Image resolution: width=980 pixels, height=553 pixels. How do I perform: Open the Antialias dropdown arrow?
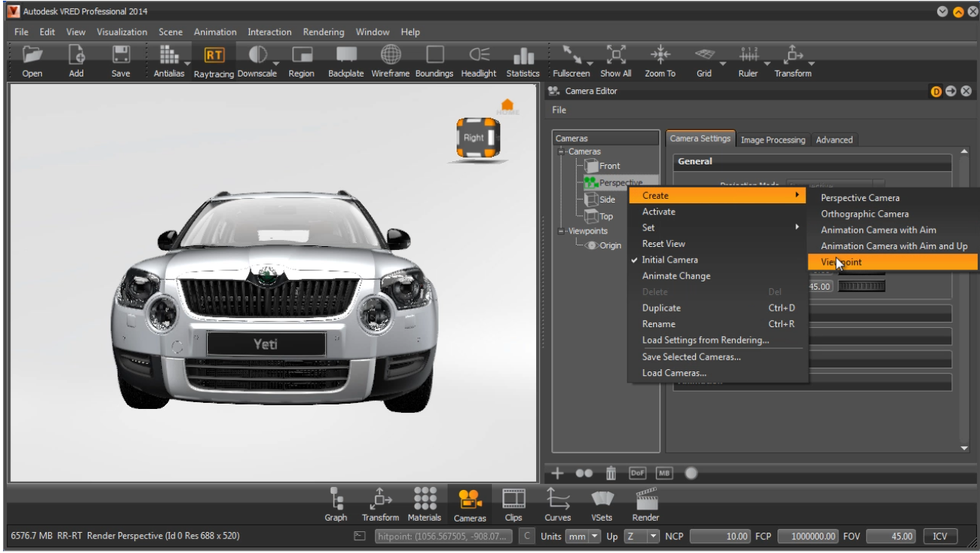(187, 63)
